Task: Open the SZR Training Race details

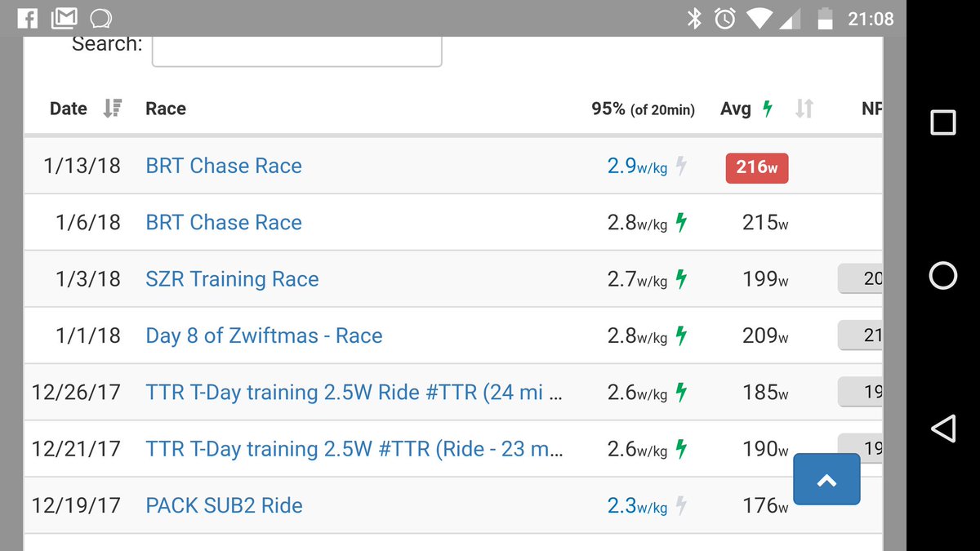Action: point(231,279)
